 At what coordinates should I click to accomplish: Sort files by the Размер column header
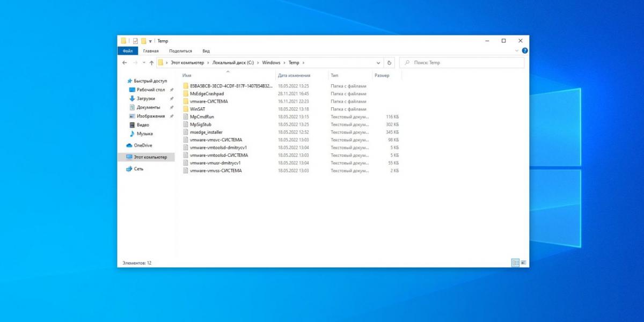382,76
